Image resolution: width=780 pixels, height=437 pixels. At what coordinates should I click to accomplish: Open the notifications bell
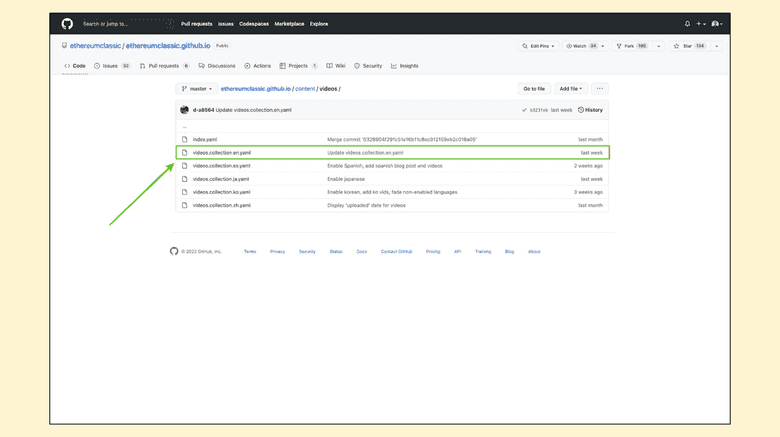687,24
